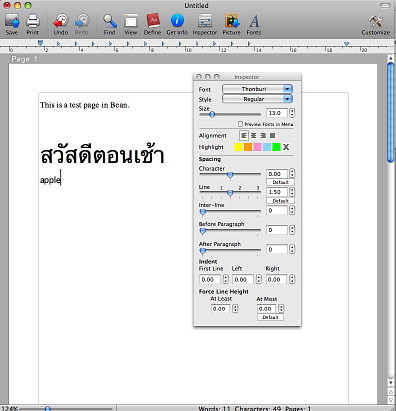The height and width of the screenshot is (411, 396).
Task: Click the At Least height stepper
Action: (x=235, y=309)
